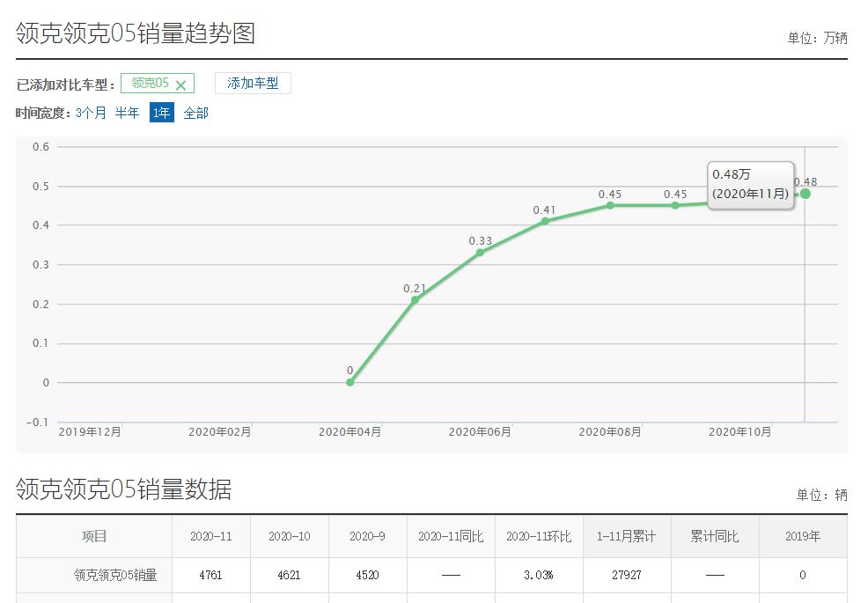Click the 0.33 data point on the chart
Image resolution: width=868 pixels, height=603 pixels.
click(480, 253)
